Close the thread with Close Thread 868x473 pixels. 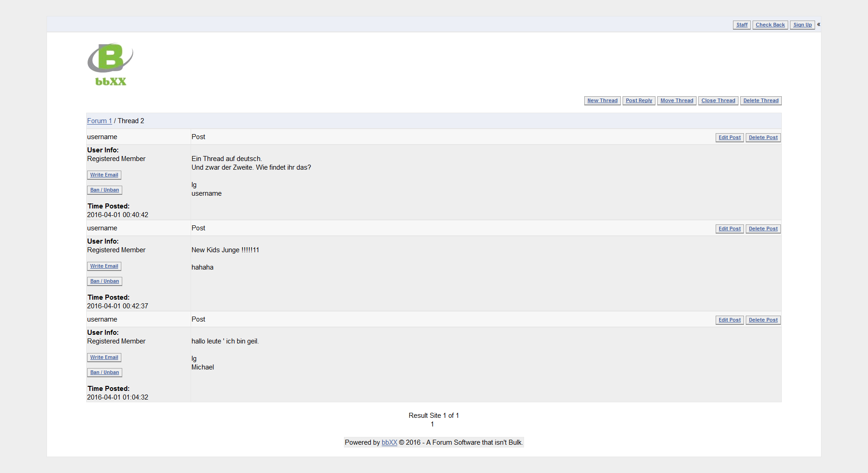click(x=718, y=101)
